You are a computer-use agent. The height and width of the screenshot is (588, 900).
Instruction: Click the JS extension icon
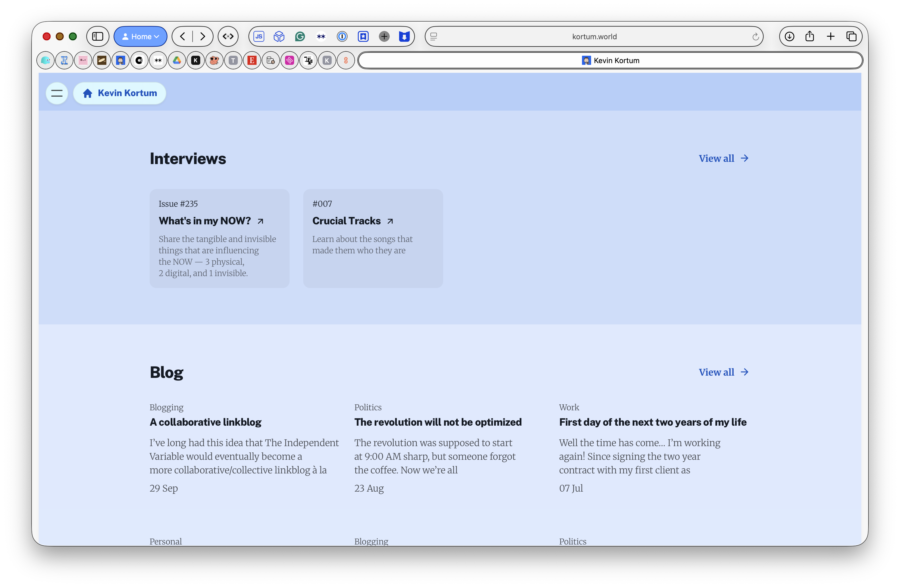click(x=259, y=36)
